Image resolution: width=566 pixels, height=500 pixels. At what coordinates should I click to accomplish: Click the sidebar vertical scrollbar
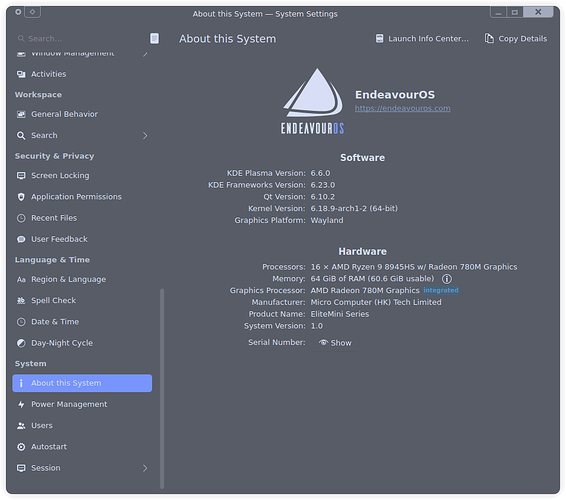162,388
